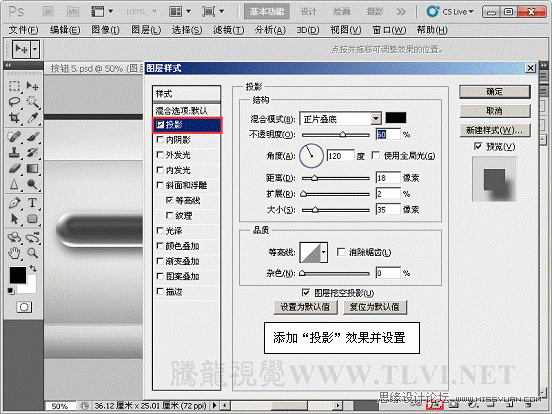Enable the 外发光 outer glow style
The image size is (552, 414).
point(160,155)
